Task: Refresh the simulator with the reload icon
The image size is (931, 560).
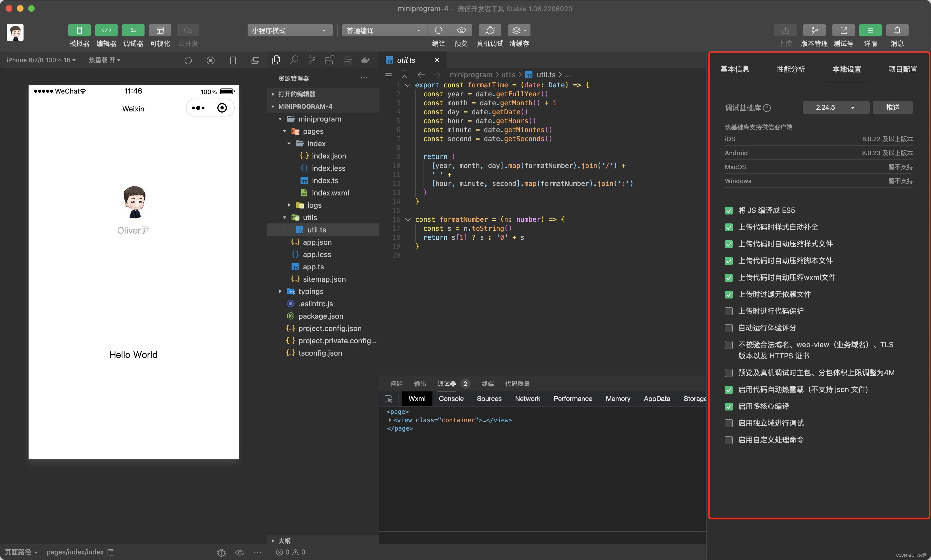Action: pyautogui.click(x=188, y=60)
